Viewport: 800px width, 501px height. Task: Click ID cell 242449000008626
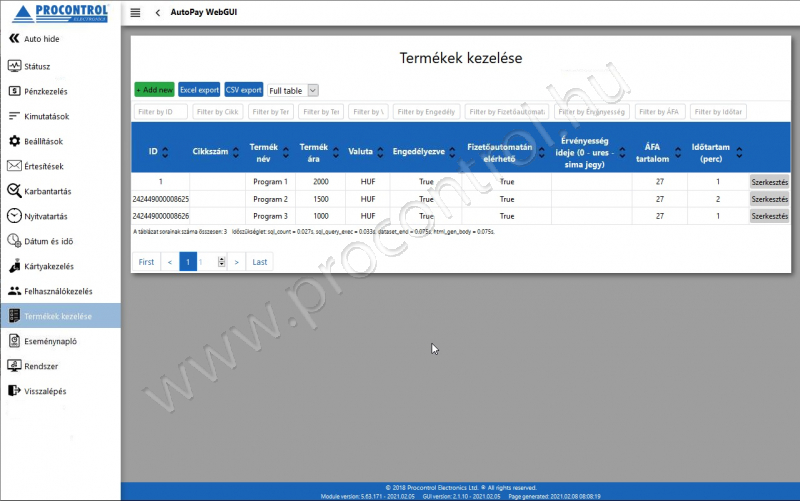tap(161, 216)
